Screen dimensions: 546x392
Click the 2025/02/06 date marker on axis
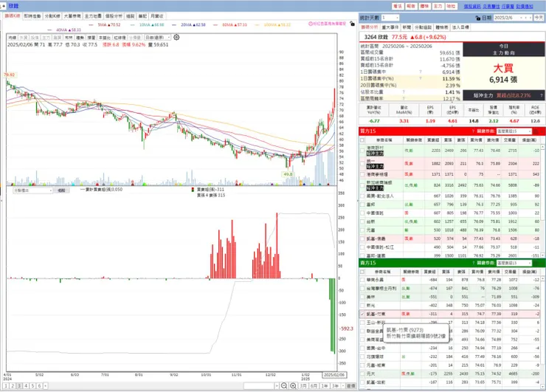(334, 375)
